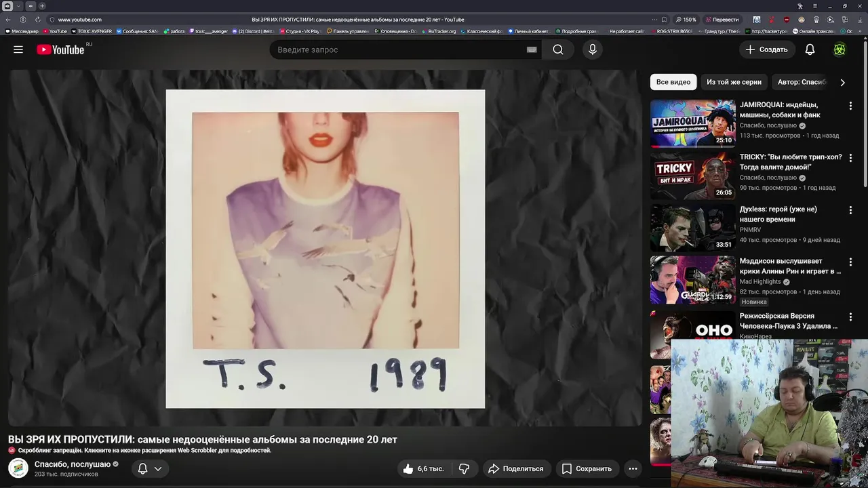Screen dimensions: 868x488
Task: Open the on-screen keyboard in search box
Action: click(532, 49)
